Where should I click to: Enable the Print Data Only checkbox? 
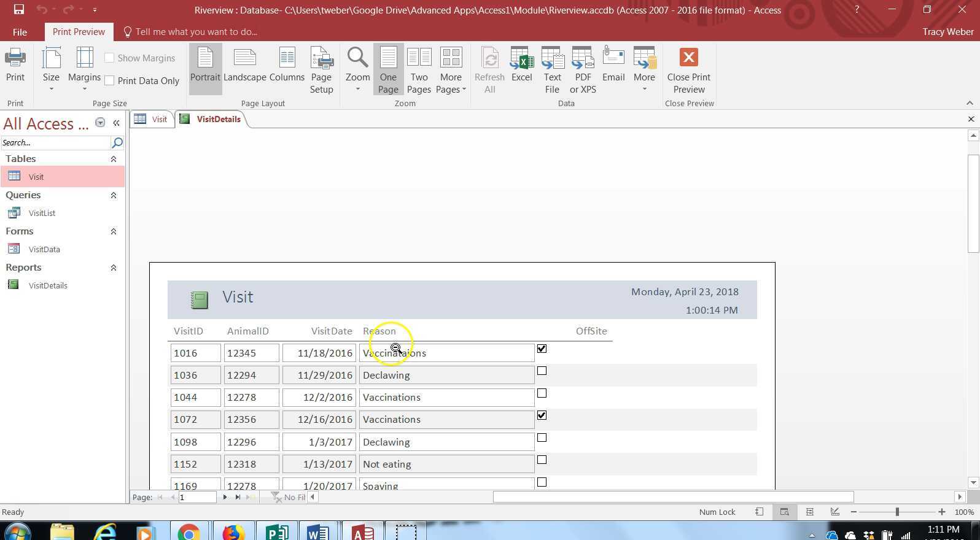[110, 81]
